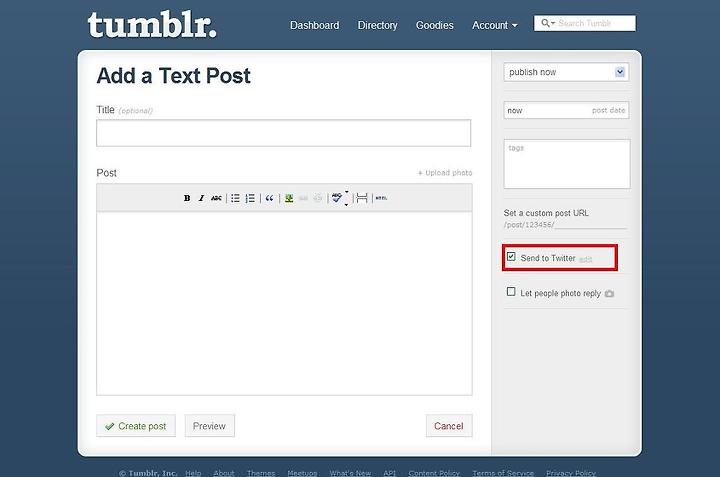
Task: Open the About footer link
Action: (x=224, y=472)
